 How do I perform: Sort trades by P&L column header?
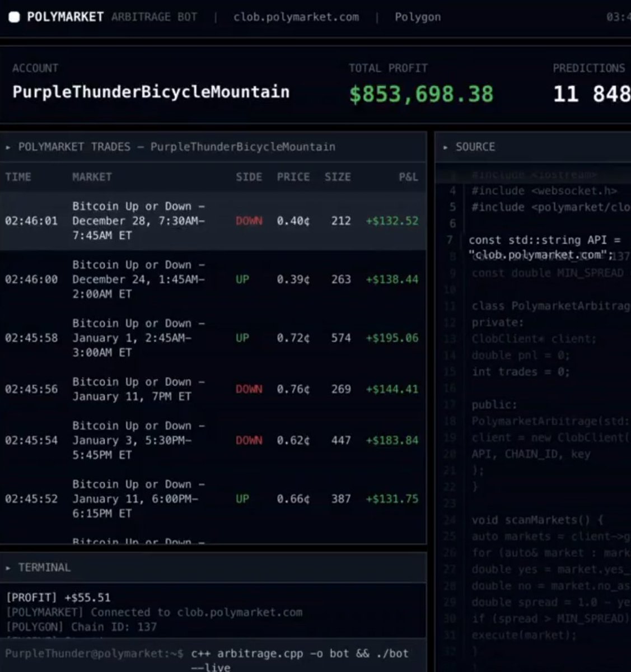coord(408,177)
